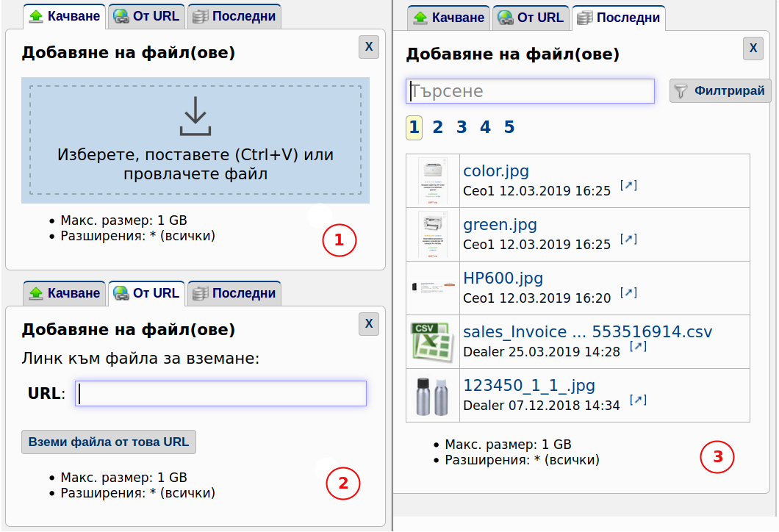Click the text 'Dealer 07.12.2018 14:34'
Viewport: 779px width, 532px height.
click(x=542, y=406)
